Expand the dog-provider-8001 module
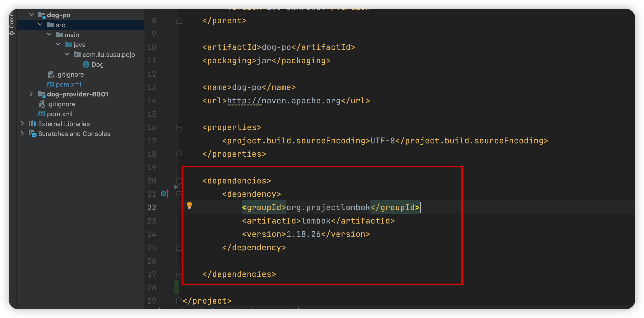This screenshot has width=644, height=318. coord(31,94)
